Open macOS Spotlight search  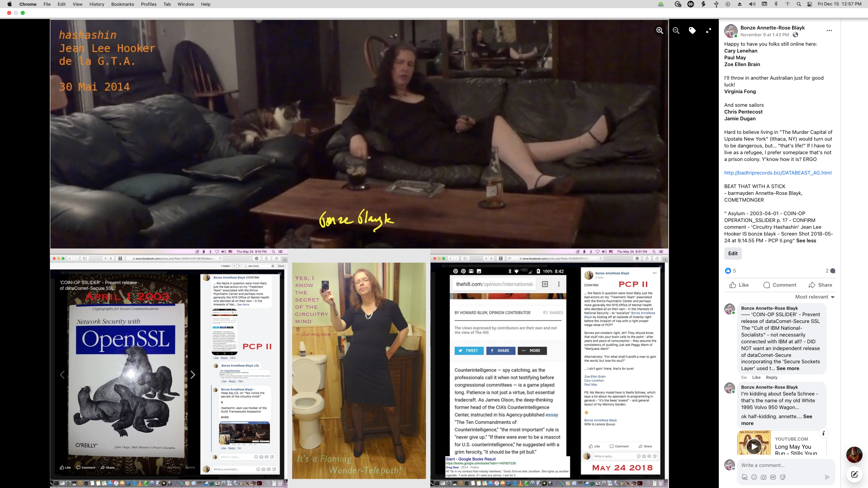coord(798,4)
